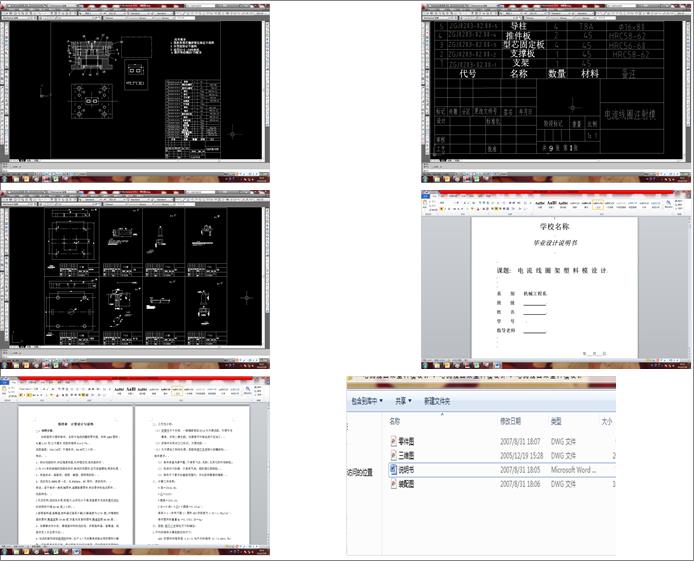Screen dimensions: 694x561
Task: Click Windows Start orb below title block drawing
Action: [426, 179]
